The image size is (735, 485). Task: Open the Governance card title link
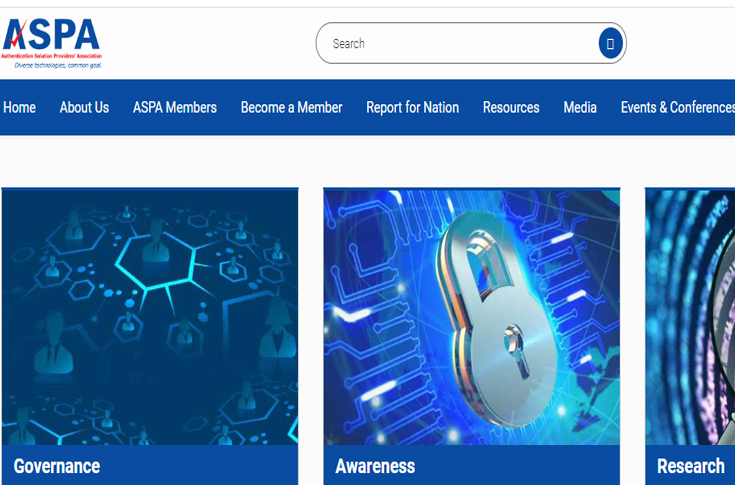tap(57, 466)
